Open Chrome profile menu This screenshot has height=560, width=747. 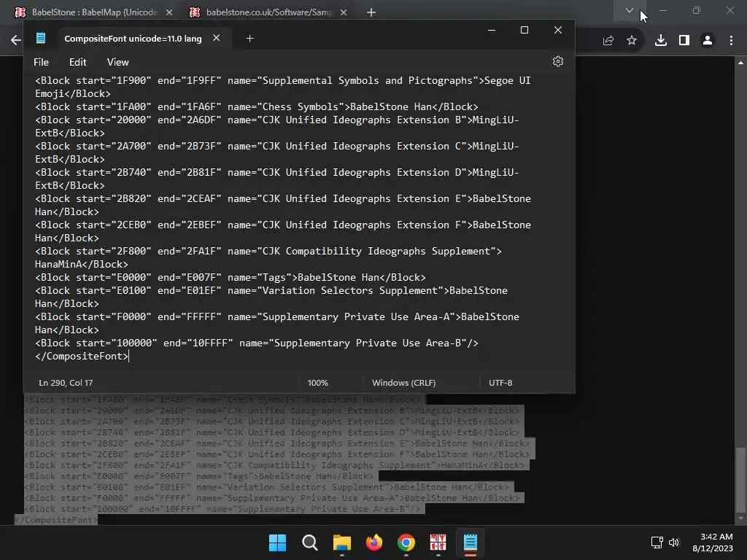(708, 41)
